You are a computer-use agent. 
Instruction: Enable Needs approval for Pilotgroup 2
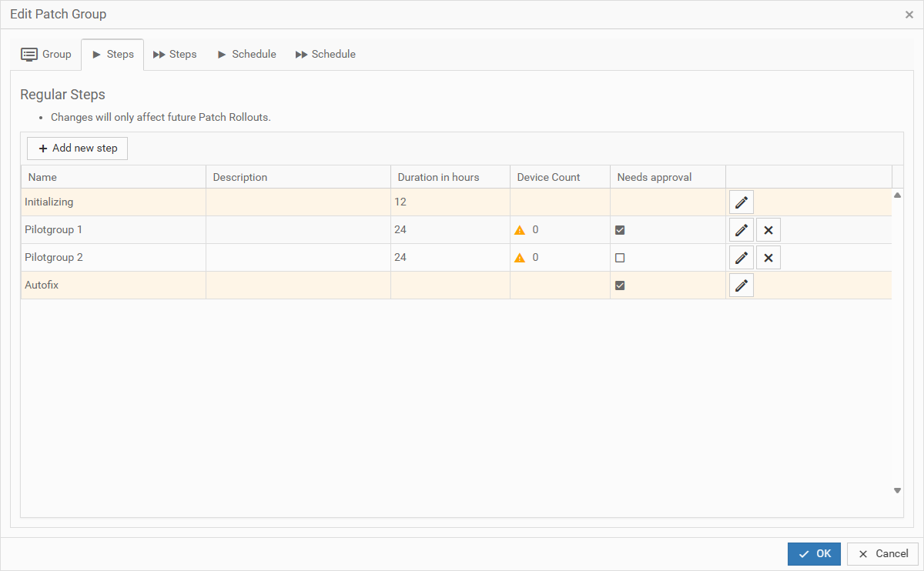(x=620, y=258)
